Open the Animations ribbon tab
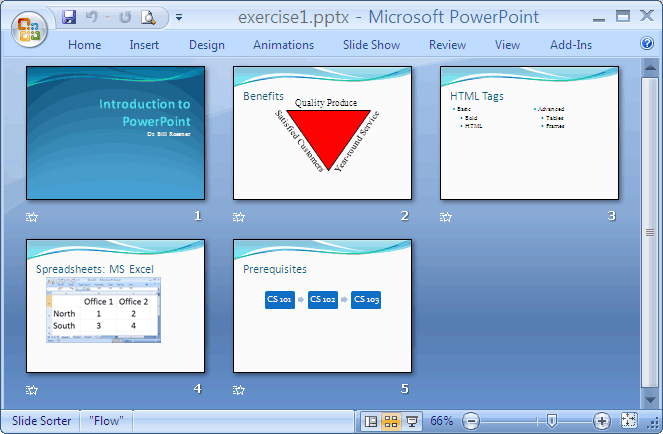Viewport: 663px width, 434px height. (283, 45)
